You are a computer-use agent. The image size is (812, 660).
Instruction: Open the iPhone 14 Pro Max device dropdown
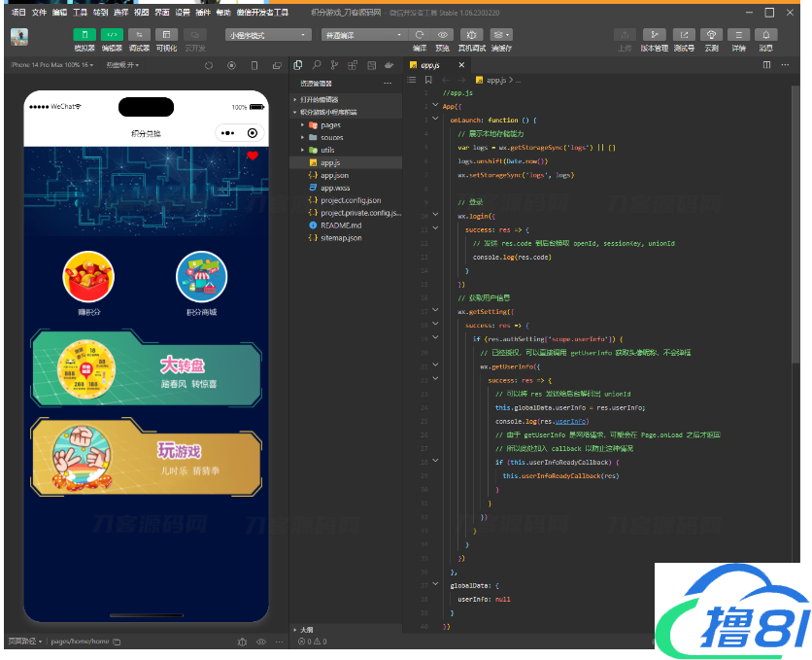53,65
